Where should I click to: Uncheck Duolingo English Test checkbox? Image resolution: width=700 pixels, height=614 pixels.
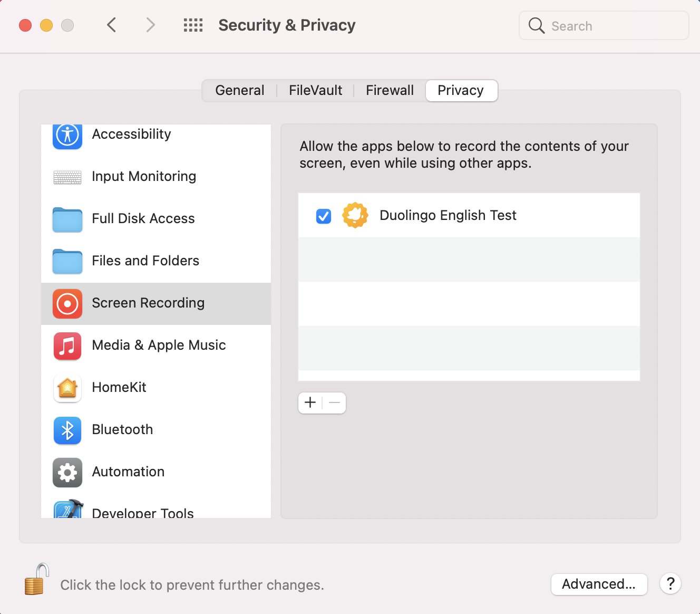point(324,216)
